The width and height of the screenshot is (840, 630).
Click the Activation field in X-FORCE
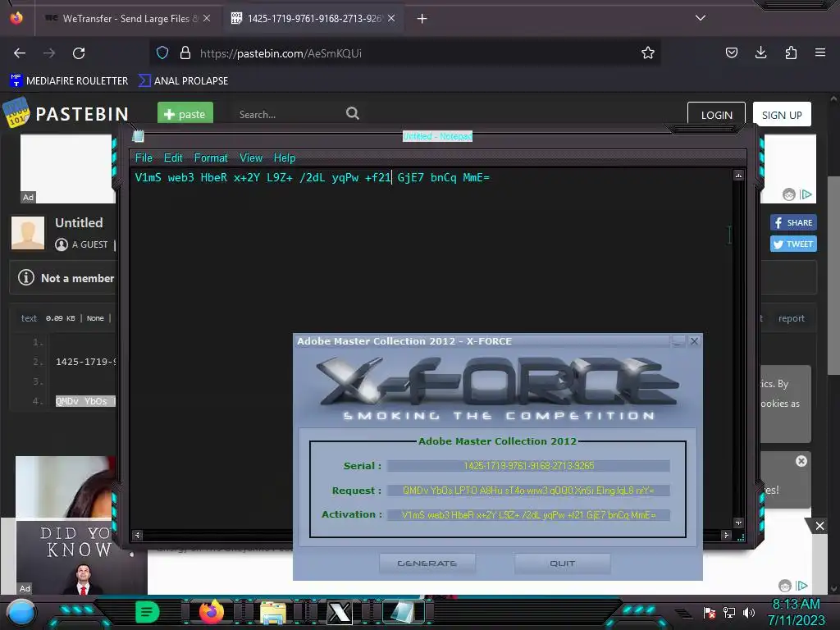point(528,515)
